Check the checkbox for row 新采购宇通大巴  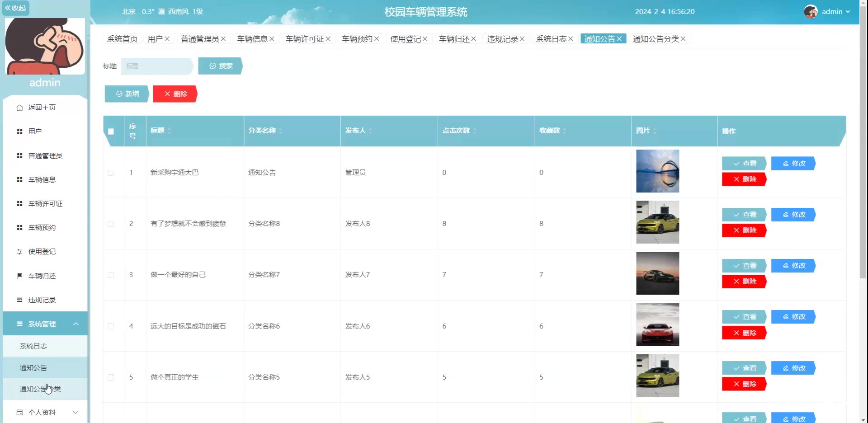(111, 173)
